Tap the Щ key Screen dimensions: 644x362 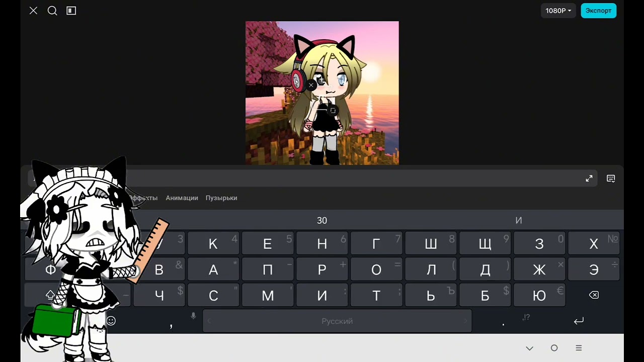(x=485, y=244)
